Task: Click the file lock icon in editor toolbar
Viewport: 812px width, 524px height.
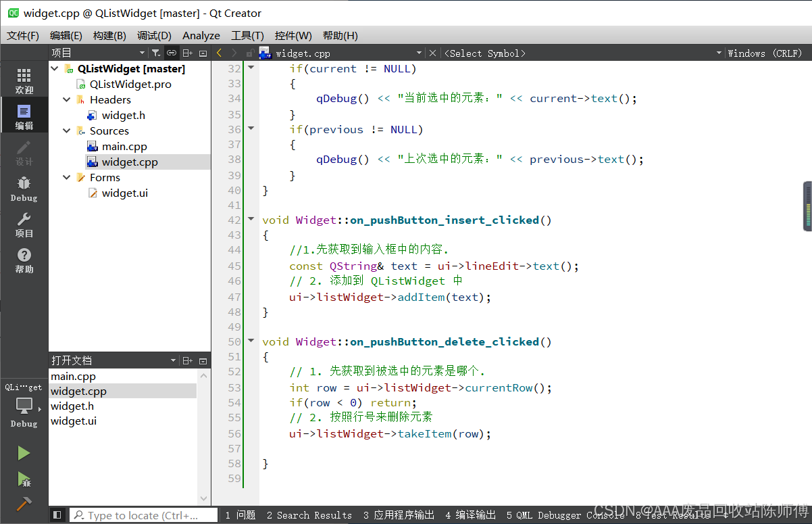Action: (250, 53)
